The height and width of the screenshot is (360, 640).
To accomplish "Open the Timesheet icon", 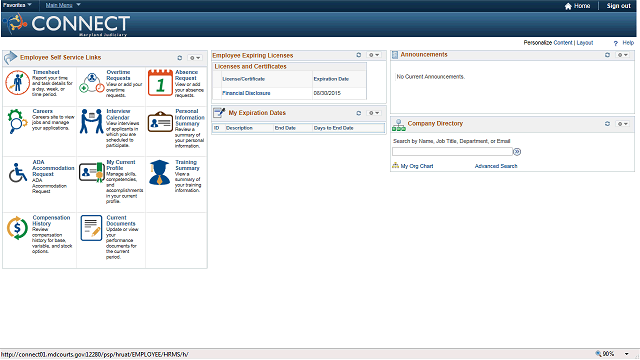I will pyautogui.click(x=18, y=82).
